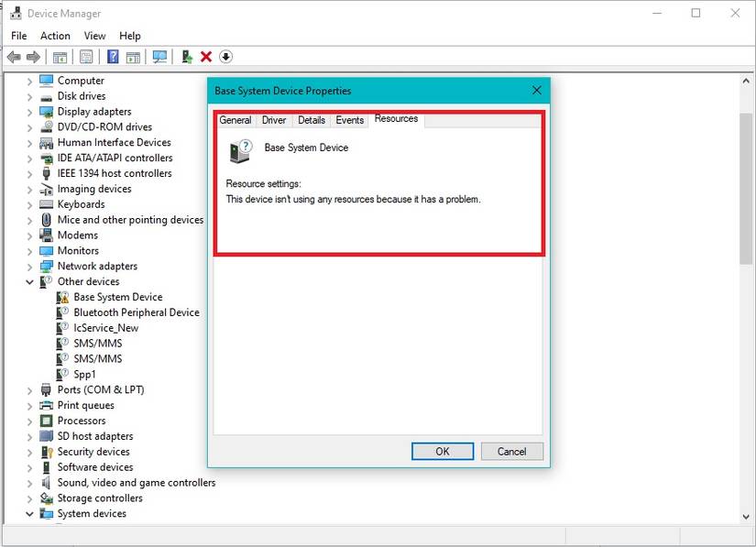Open the Details tab in Properties
The height and width of the screenshot is (547, 756).
point(312,119)
